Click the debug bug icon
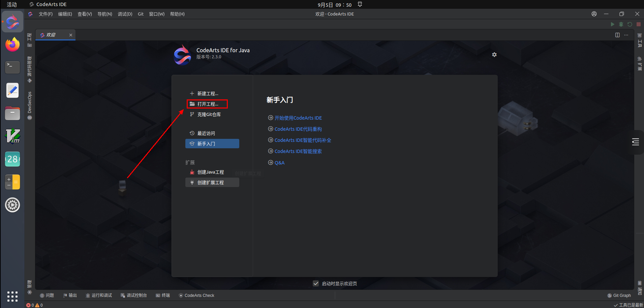This screenshot has height=308, width=644. (621, 24)
